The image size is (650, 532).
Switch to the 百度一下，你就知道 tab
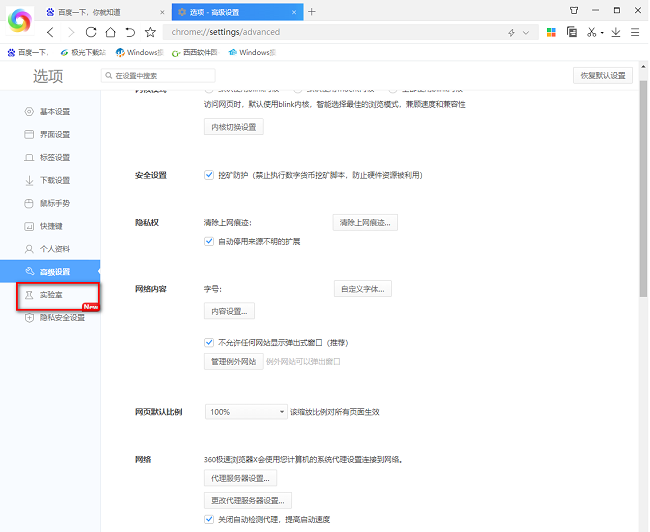(x=104, y=12)
